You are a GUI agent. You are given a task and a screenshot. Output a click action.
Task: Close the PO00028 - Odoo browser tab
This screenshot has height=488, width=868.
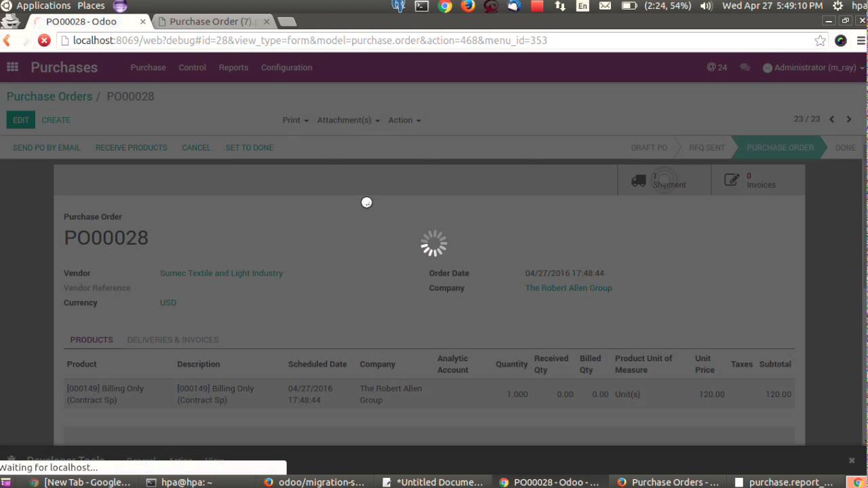143,22
